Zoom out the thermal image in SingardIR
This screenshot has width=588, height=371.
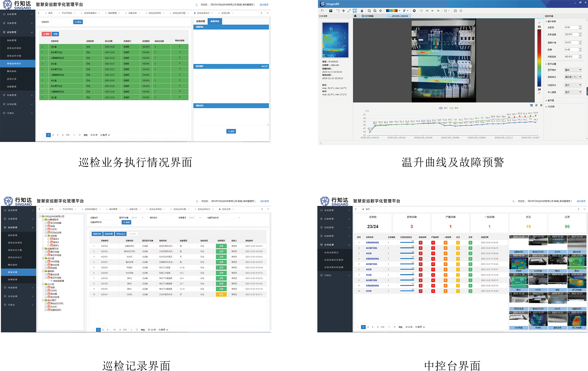click(369, 11)
